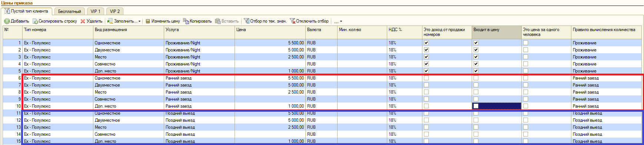
Task: Click the Скопировать строку icon
Action: point(35,21)
